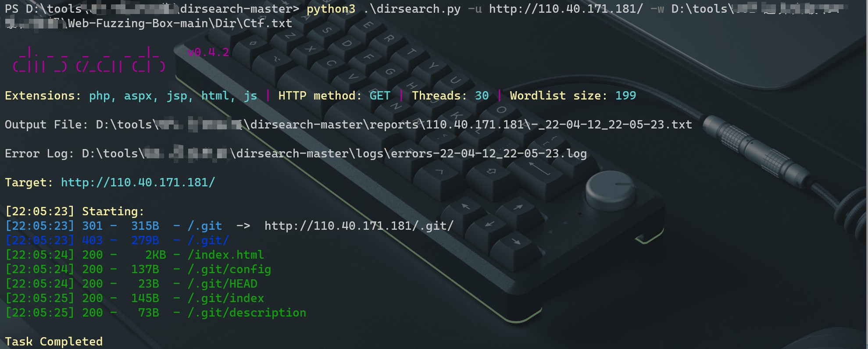Click the HTTP method GET value
The width and height of the screenshot is (868, 349).
pos(380,96)
